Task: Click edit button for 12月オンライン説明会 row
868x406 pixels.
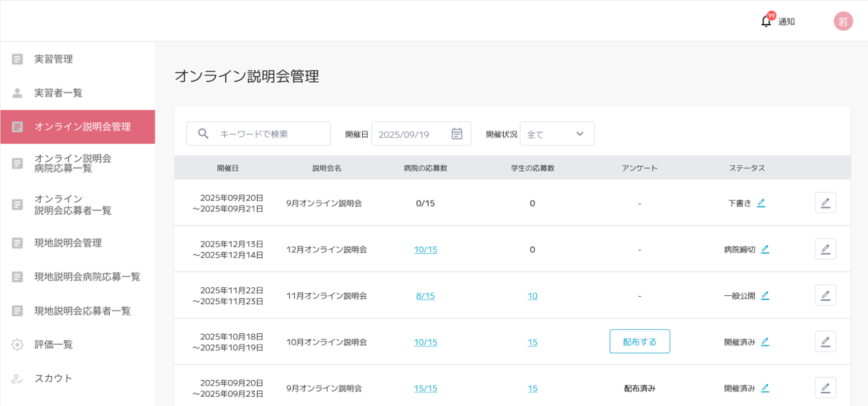Action: pyautogui.click(x=825, y=249)
